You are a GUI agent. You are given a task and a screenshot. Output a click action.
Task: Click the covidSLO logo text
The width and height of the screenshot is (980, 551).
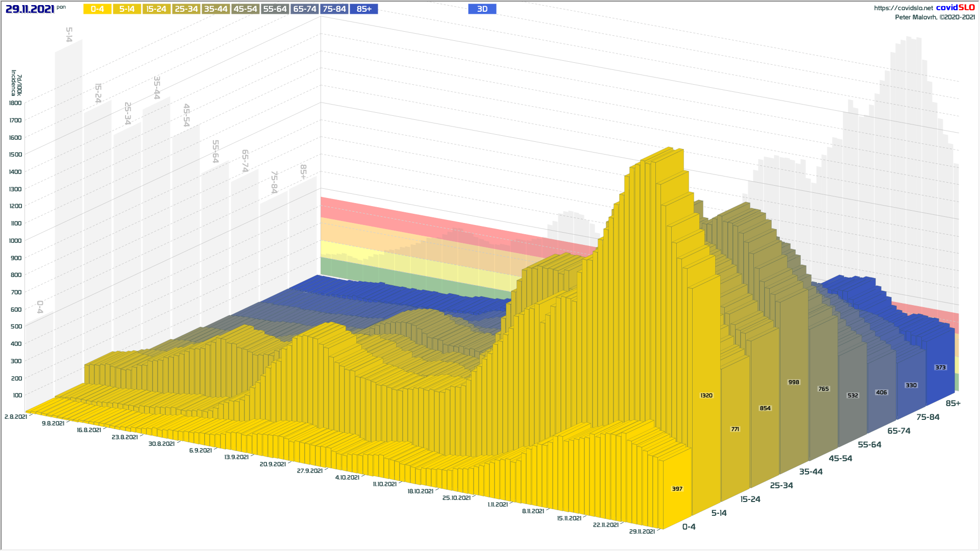tap(955, 8)
